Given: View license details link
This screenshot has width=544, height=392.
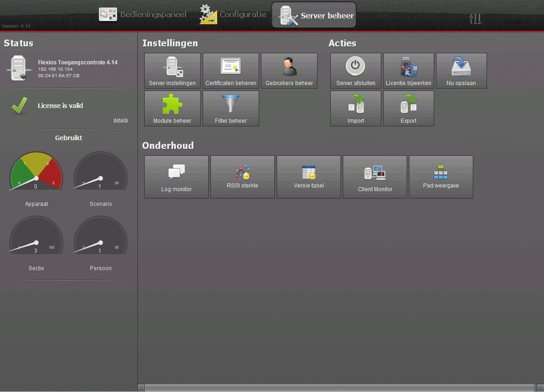Looking at the screenshot, I should 120,120.
